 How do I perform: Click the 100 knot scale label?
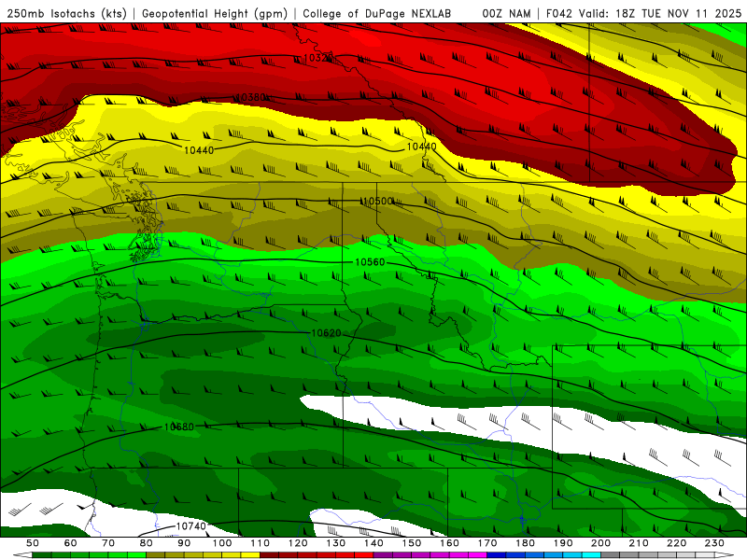click(222, 543)
